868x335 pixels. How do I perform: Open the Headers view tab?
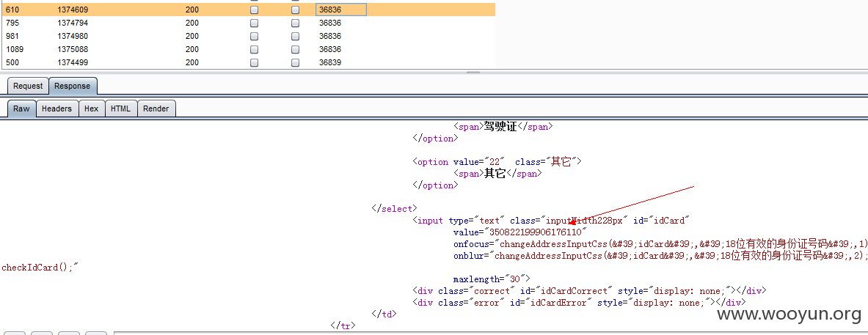(x=57, y=109)
